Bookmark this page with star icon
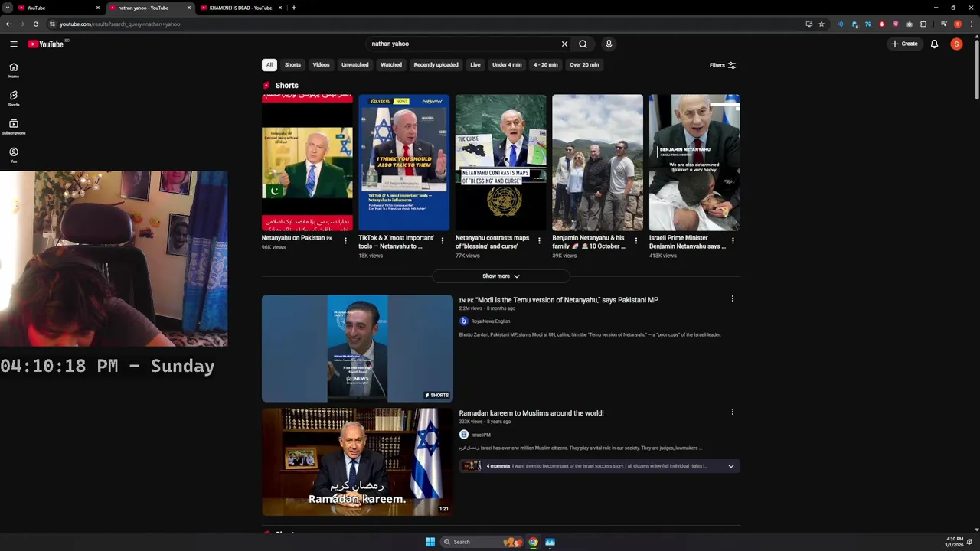The width and height of the screenshot is (980, 551). (822, 24)
